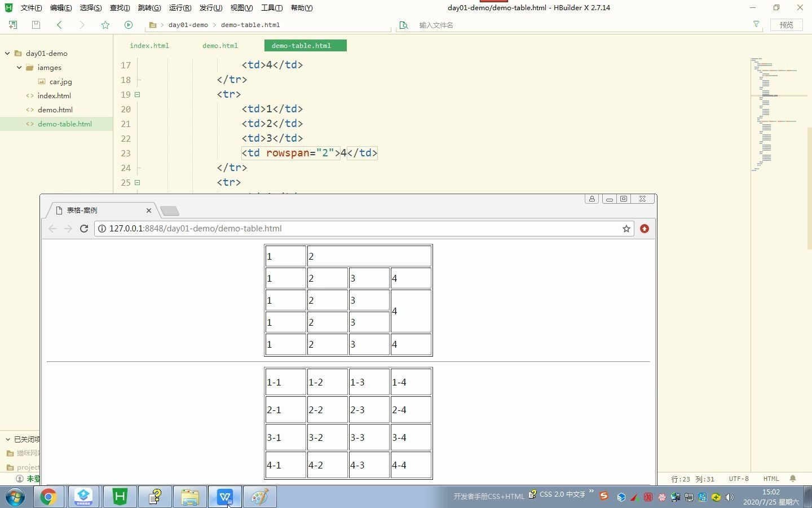
Task: Open HBuilder from the taskbar
Action: (120, 497)
